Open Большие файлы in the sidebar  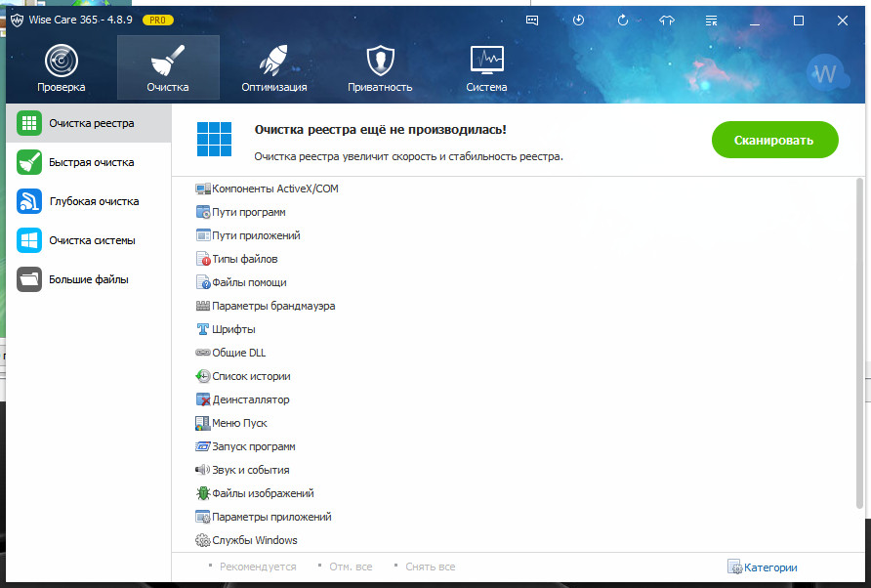pos(88,279)
